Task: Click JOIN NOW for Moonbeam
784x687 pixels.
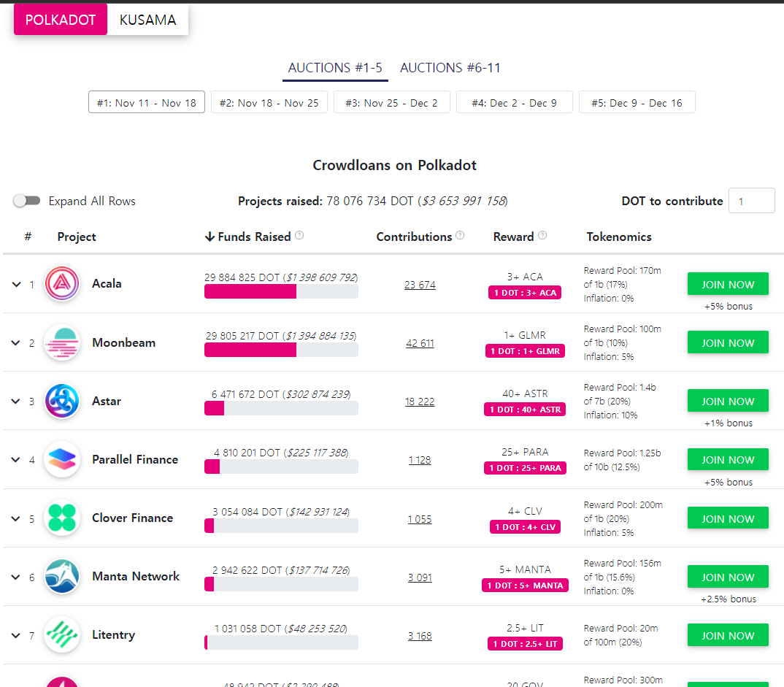Action: (x=728, y=342)
